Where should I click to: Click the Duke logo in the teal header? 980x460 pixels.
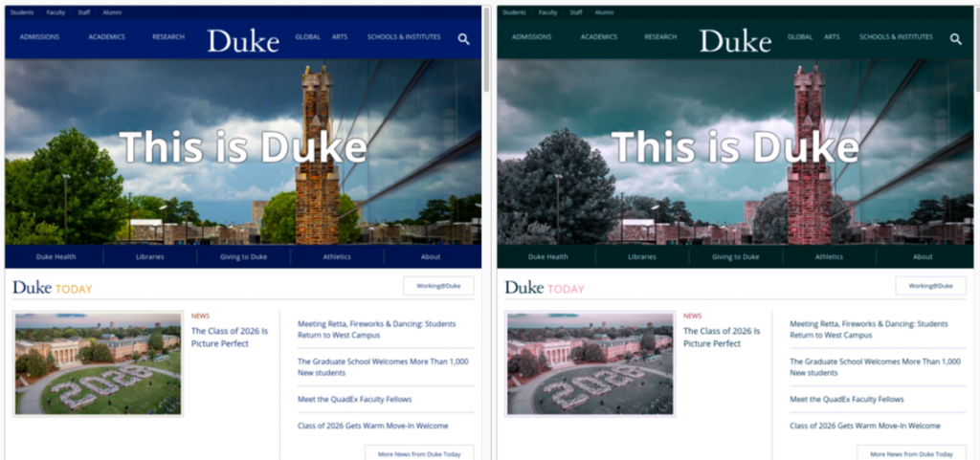(735, 40)
